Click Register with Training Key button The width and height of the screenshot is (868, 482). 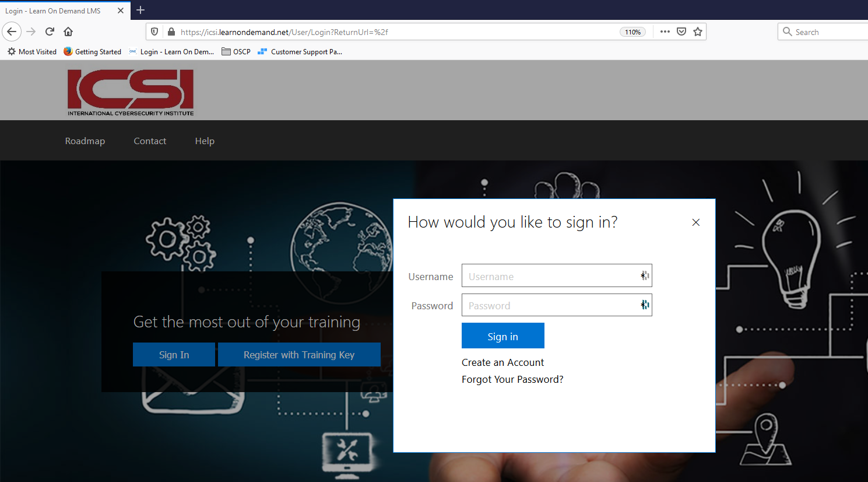[x=299, y=355]
